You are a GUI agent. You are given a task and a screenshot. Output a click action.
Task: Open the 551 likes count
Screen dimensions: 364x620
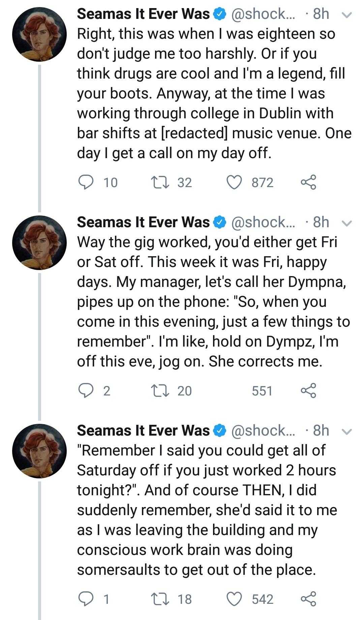tap(262, 391)
